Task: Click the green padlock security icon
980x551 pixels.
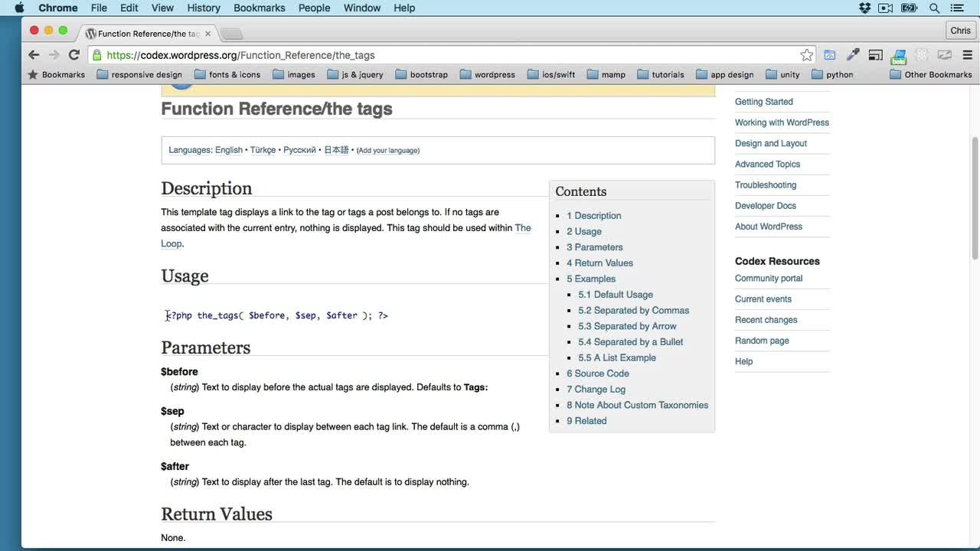Action: point(96,55)
